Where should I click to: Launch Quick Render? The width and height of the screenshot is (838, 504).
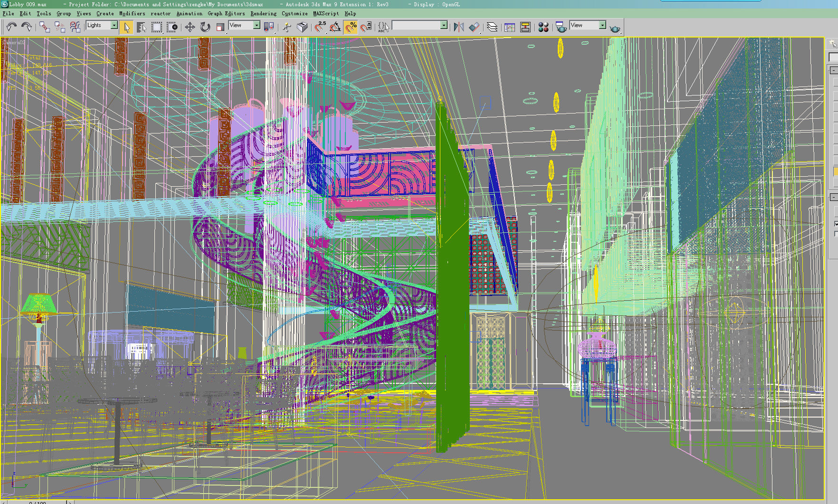coord(615,28)
